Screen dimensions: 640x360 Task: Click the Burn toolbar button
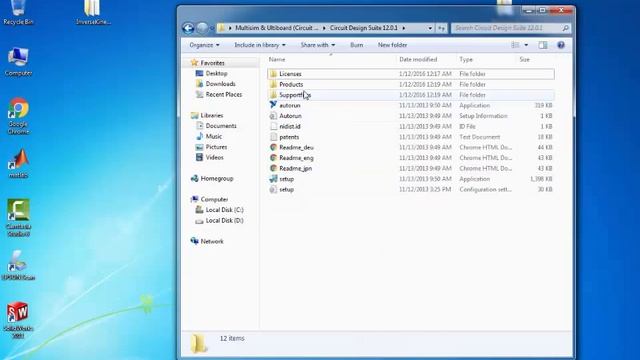click(356, 45)
